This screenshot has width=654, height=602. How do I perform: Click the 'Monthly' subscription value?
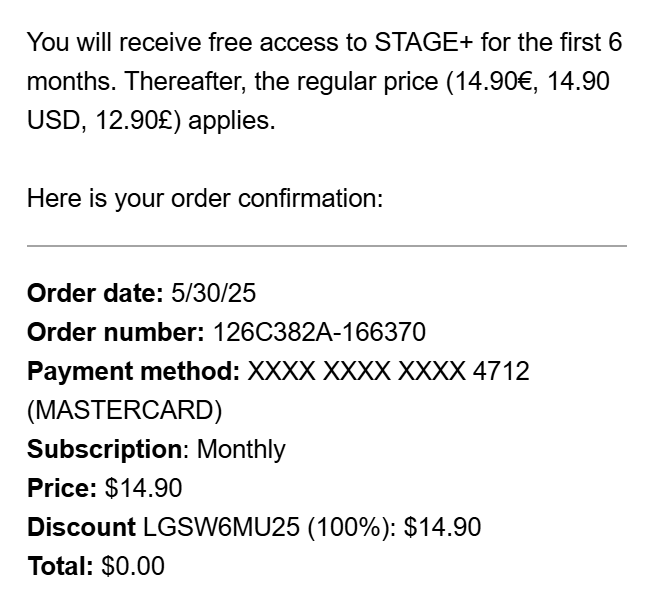tap(241, 449)
